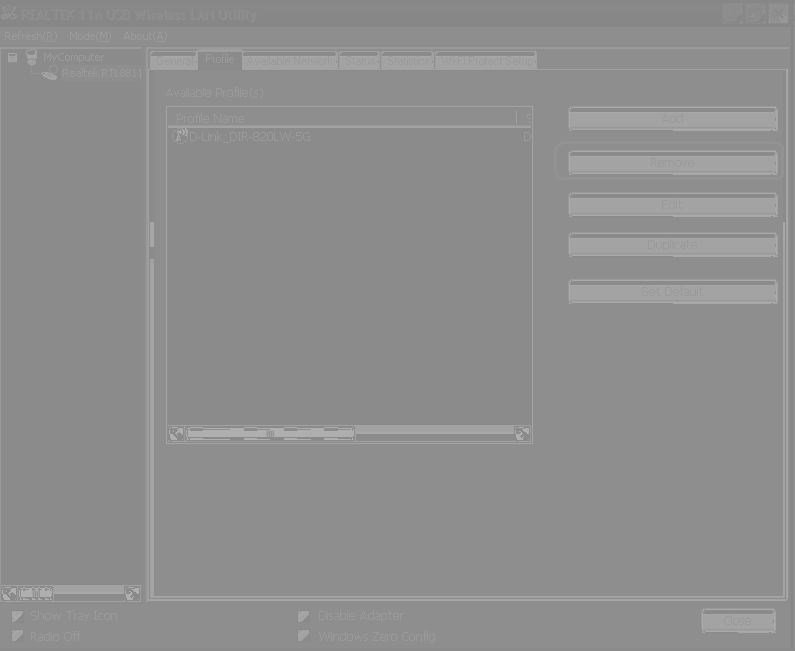Click the Realtek adapter icon in tree
Image resolution: width=795 pixels, height=651 pixels.
click(50, 74)
